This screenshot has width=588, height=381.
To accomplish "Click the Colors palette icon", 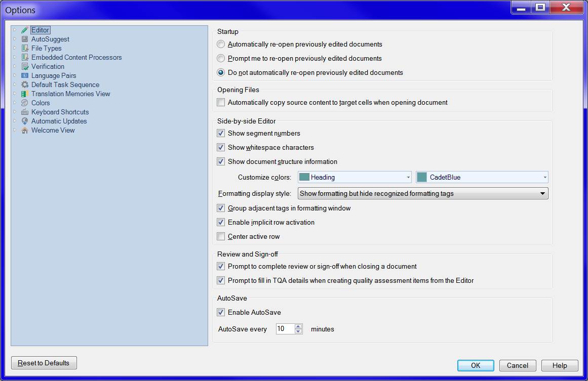I will pos(25,103).
